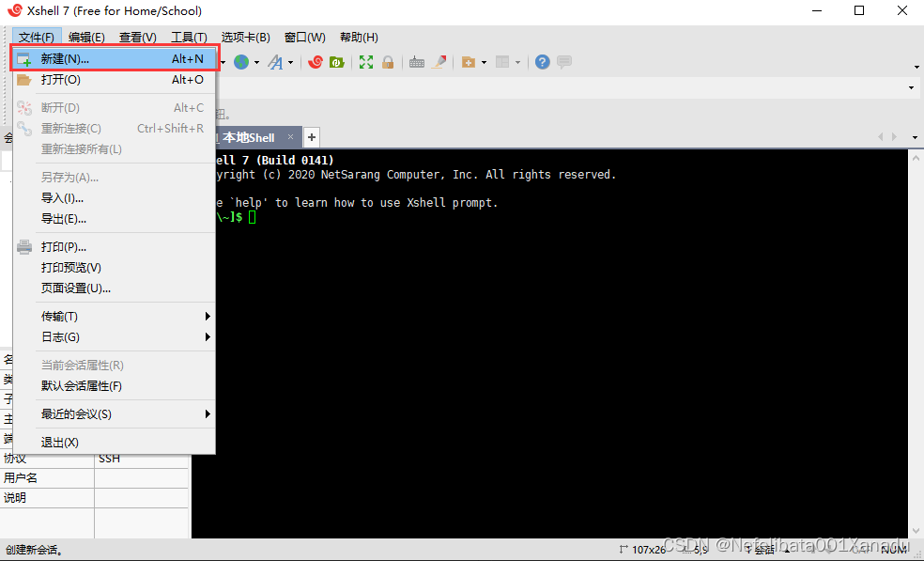Choose 导入(I)... from File menu
Screen dimensions: 924x561
(x=115, y=198)
